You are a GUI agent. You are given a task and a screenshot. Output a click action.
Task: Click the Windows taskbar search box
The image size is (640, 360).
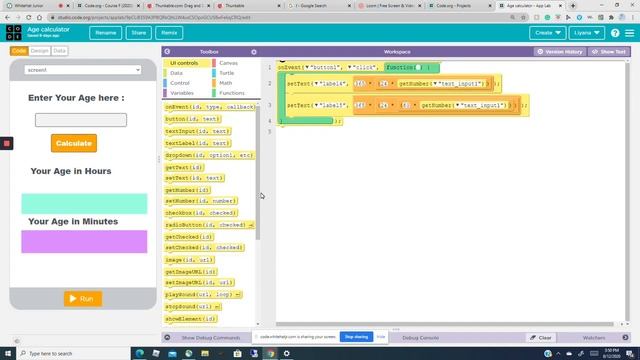[x=73, y=353]
